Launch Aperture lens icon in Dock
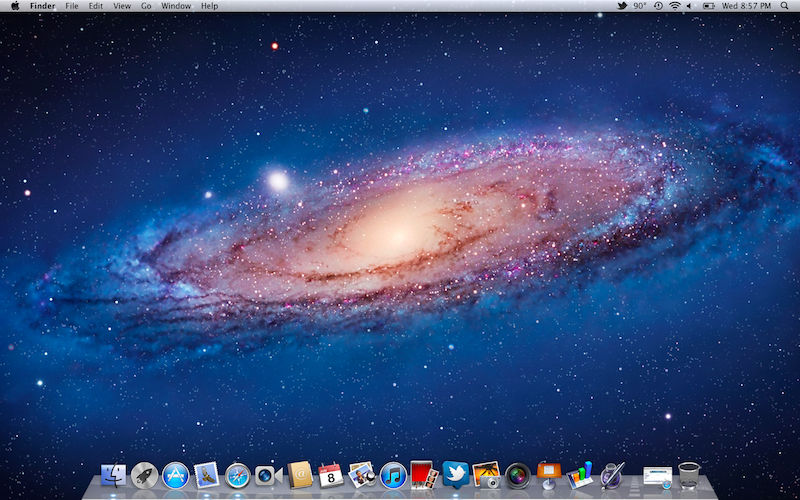 [518, 476]
